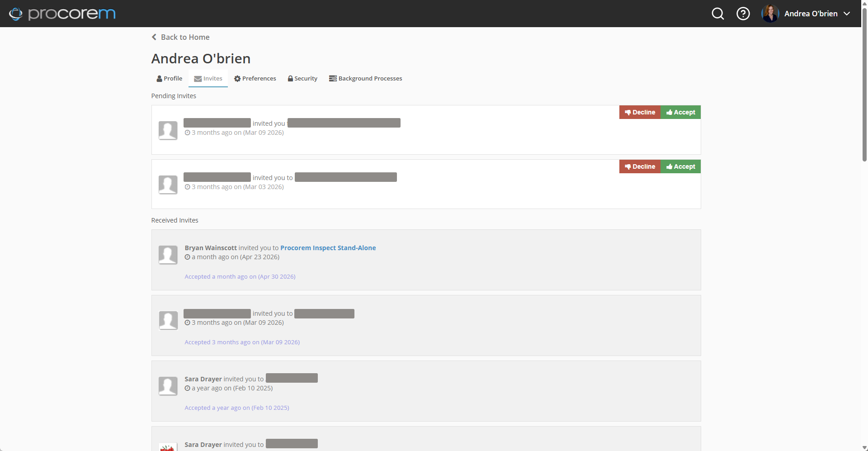Open the Security tab

[302, 78]
